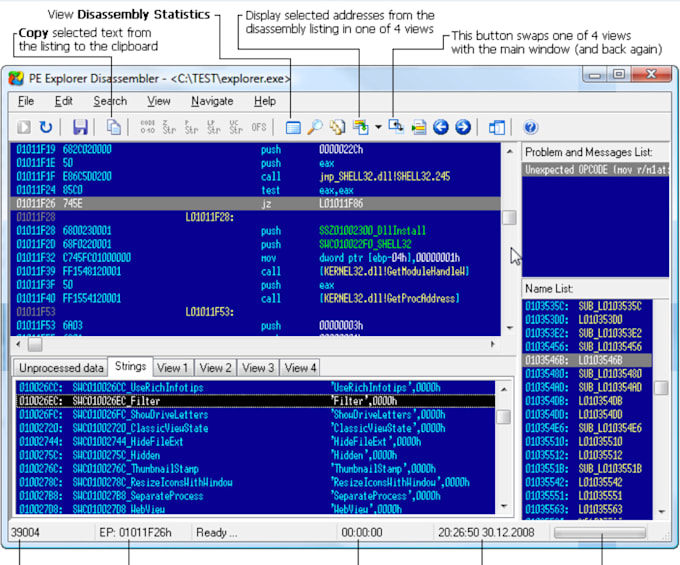
Task: Copy selected text with Copy icon
Action: [114, 127]
